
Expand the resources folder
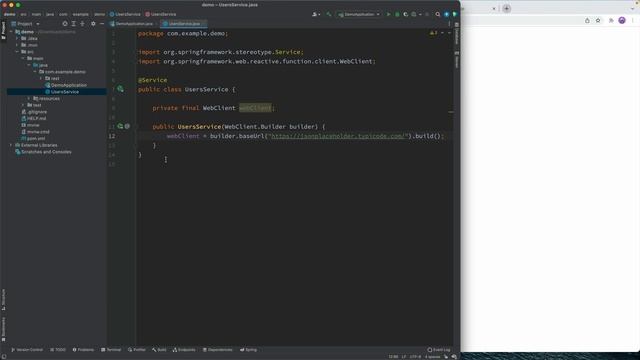coord(29,98)
